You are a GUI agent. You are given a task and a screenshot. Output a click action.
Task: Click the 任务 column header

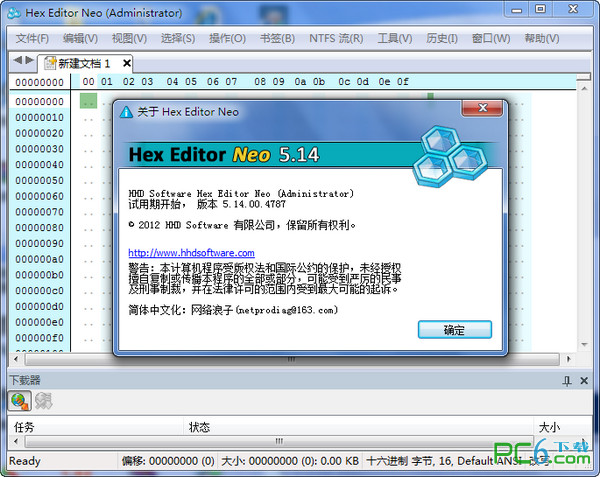click(24, 427)
